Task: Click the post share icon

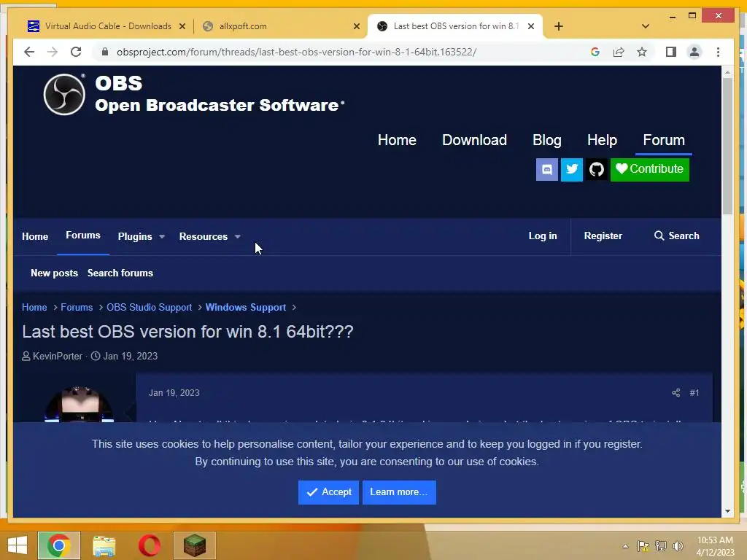Action: pos(676,393)
